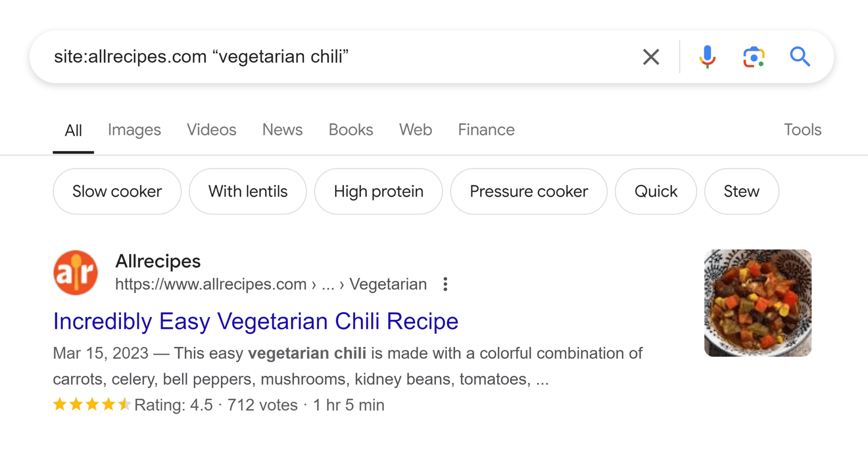Open the Tools menu
The image size is (868, 462).
click(x=802, y=130)
